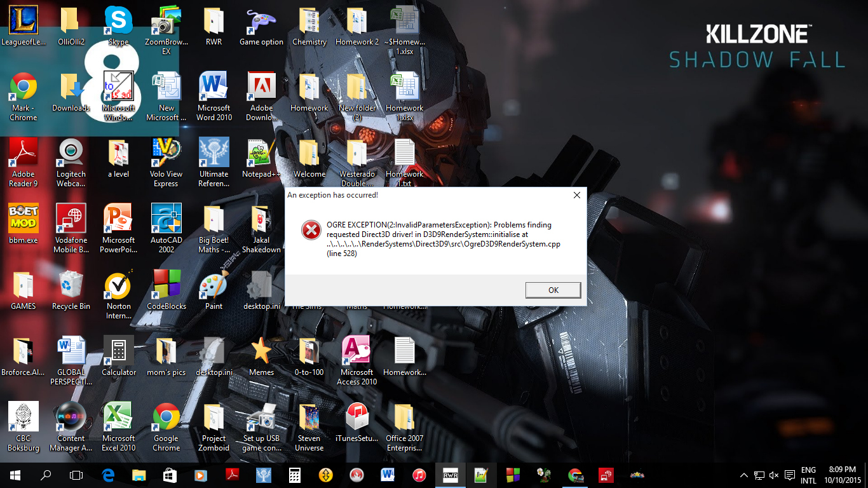Select the Content Manager Assistant shortcut
868x488 pixels.
click(x=71, y=427)
